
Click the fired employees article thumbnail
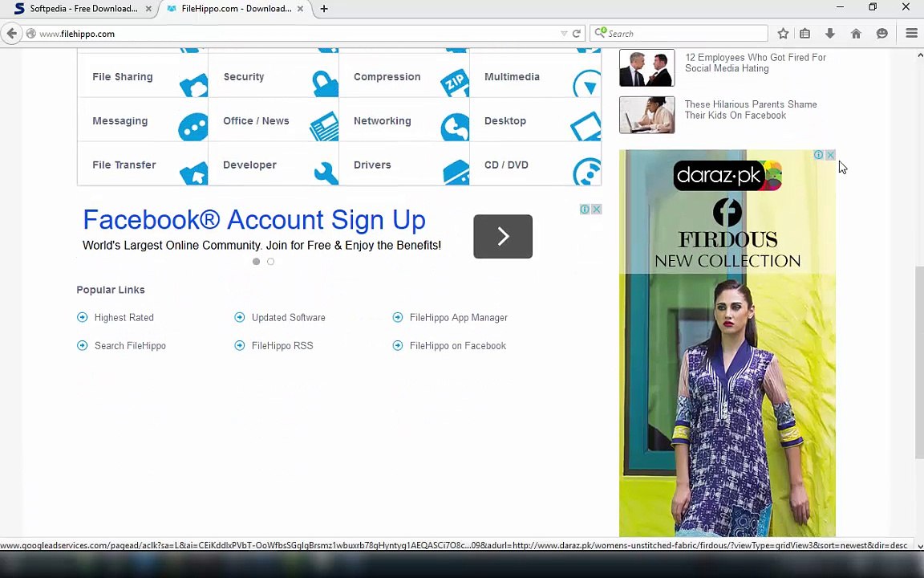pyautogui.click(x=647, y=67)
